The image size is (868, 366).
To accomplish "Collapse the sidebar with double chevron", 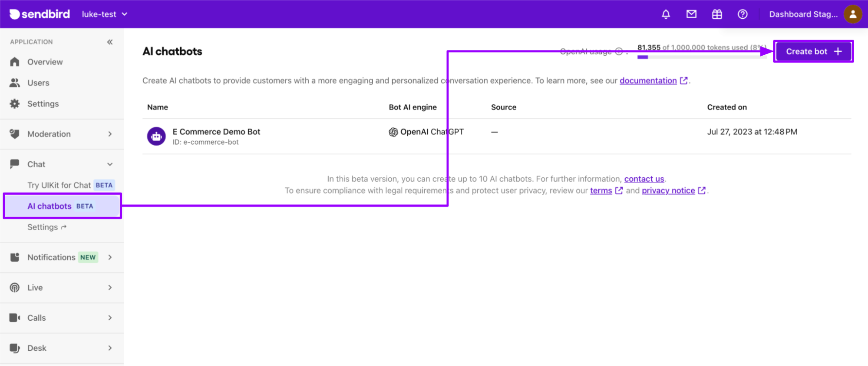I will pos(110,42).
